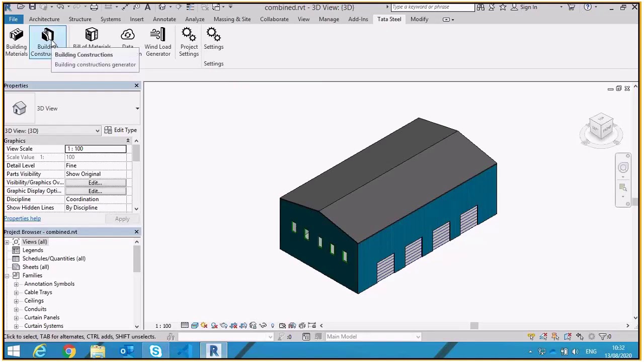Screen dimensions: 644x362
Task: Expand the Views (all) tree node
Action: (7, 242)
